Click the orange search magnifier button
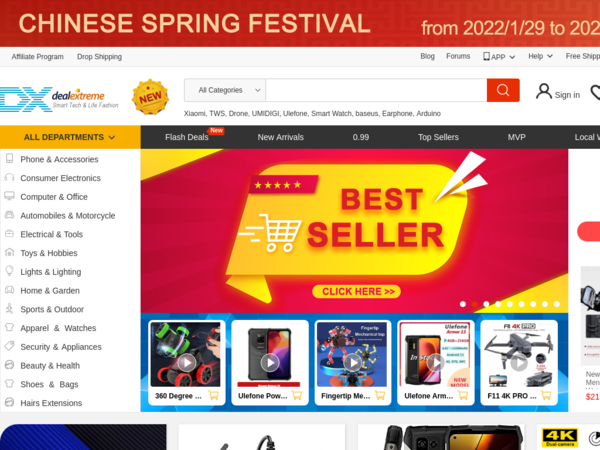600x450 pixels. click(503, 90)
